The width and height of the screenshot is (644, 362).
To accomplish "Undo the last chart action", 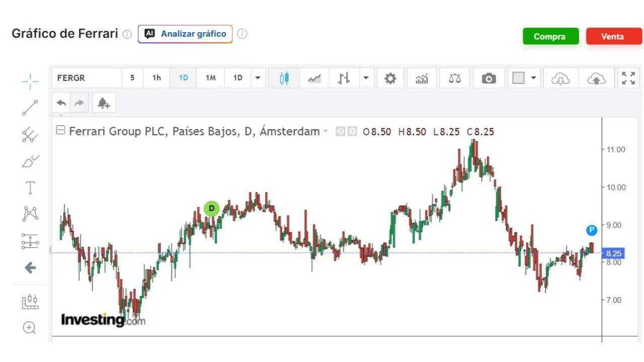I will click(x=61, y=103).
